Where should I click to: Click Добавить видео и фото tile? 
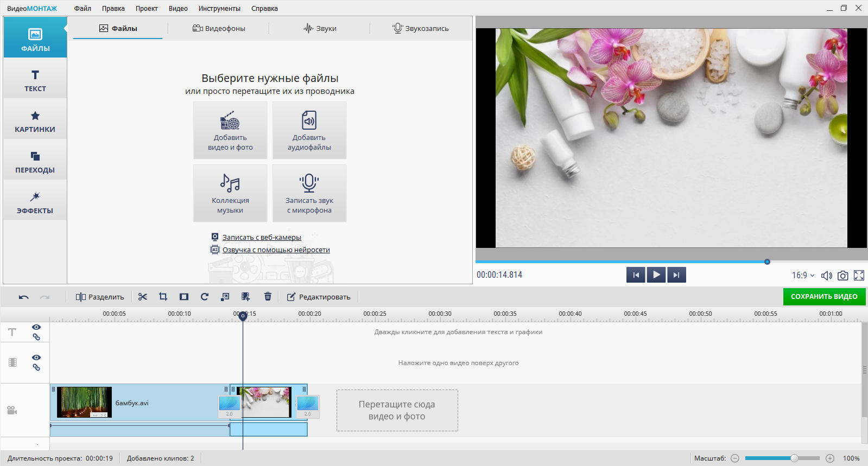(230, 130)
